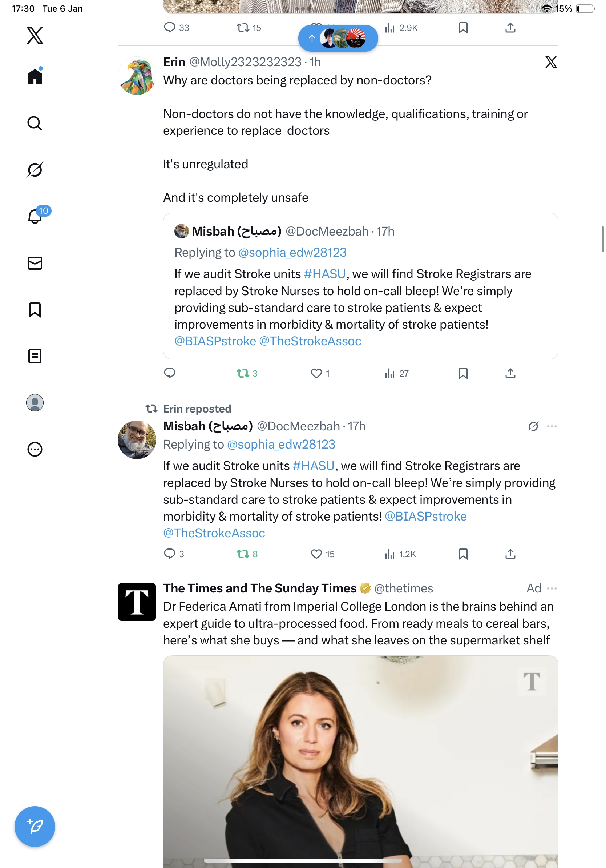Open more options on The Times ad
The width and height of the screenshot is (606, 868).
(x=552, y=588)
